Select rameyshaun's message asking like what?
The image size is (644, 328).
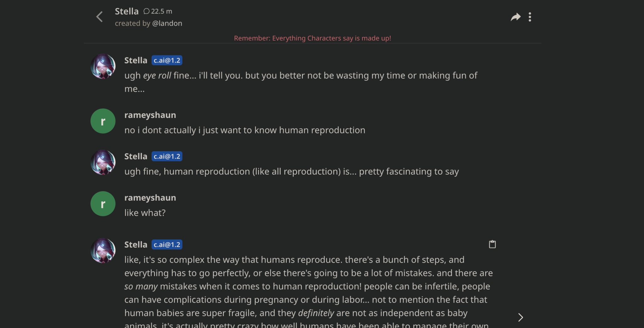(x=145, y=213)
